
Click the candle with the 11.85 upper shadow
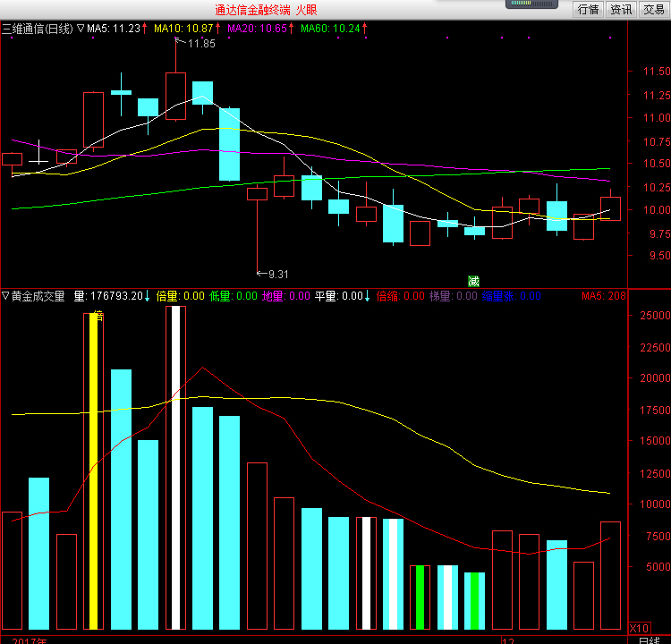[176, 96]
